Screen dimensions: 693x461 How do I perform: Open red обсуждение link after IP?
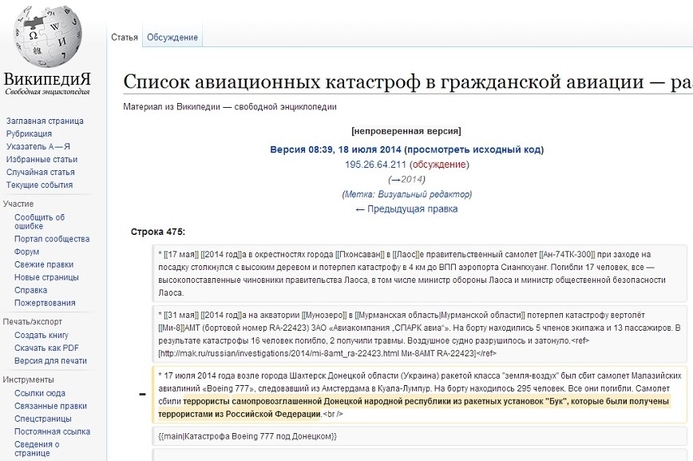(439, 165)
